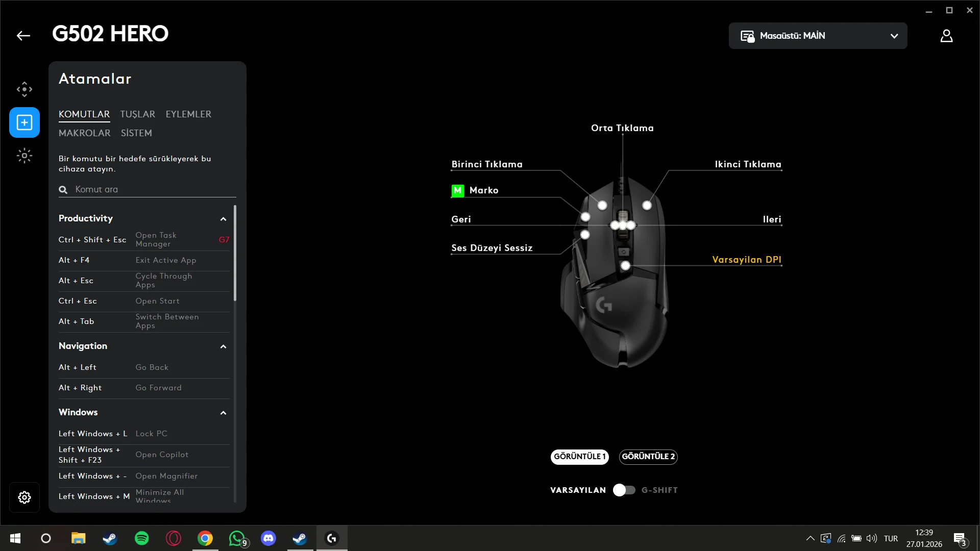This screenshot has height=551, width=980.
Task: Open Discord from the taskbar
Action: pyautogui.click(x=268, y=538)
